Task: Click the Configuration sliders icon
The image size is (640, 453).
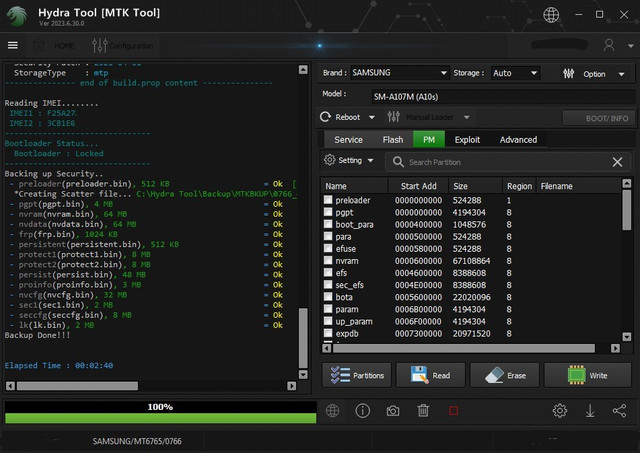Action: click(x=100, y=46)
